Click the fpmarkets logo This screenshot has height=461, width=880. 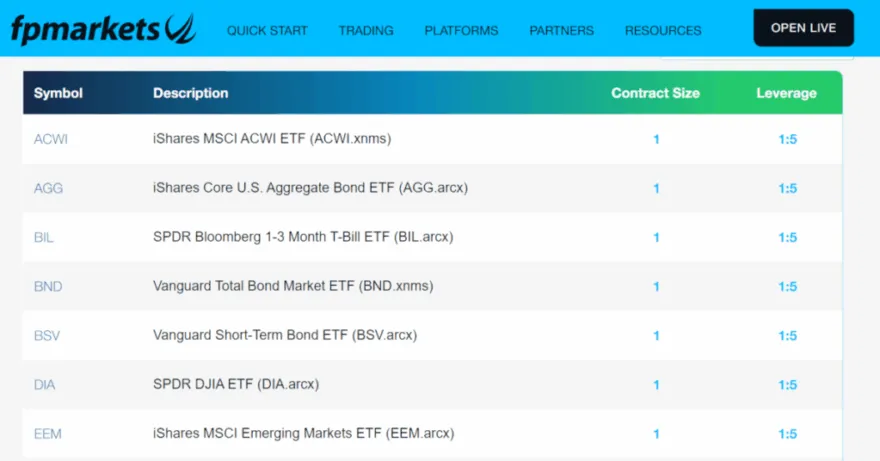(x=103, y=29)
